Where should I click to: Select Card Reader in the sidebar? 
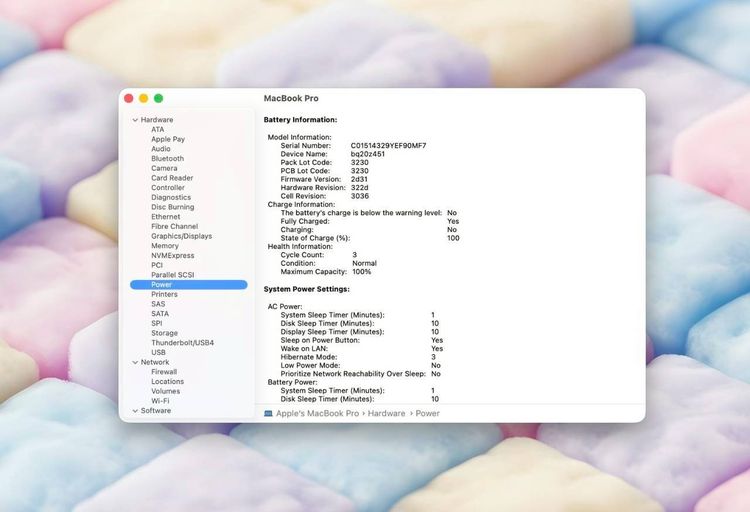click(172, 178)
